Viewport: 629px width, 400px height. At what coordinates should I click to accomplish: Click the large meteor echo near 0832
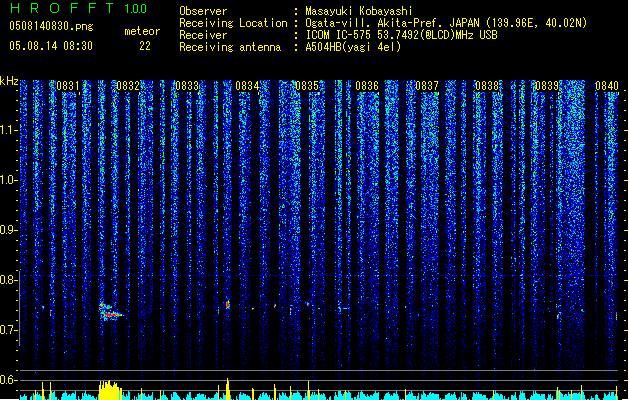coord(110,311)
